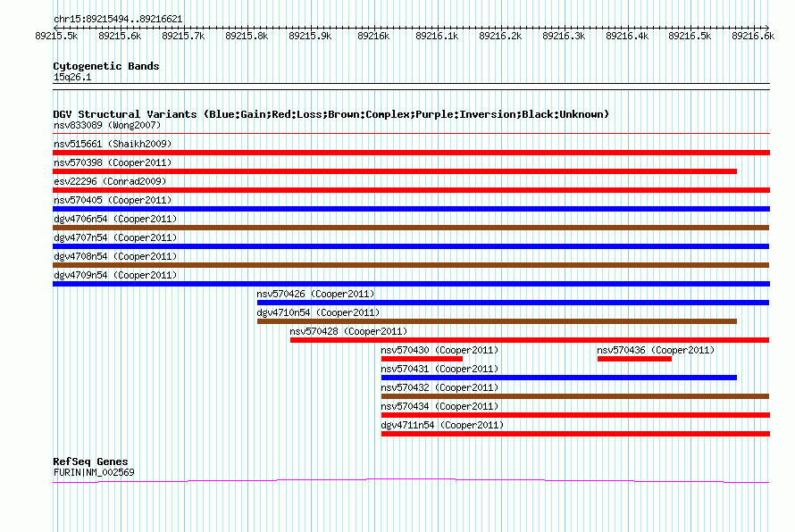Select the dgv4710n54 brown complex bar
The width and height of the screenshot is (795, 532).
(497, 321)
